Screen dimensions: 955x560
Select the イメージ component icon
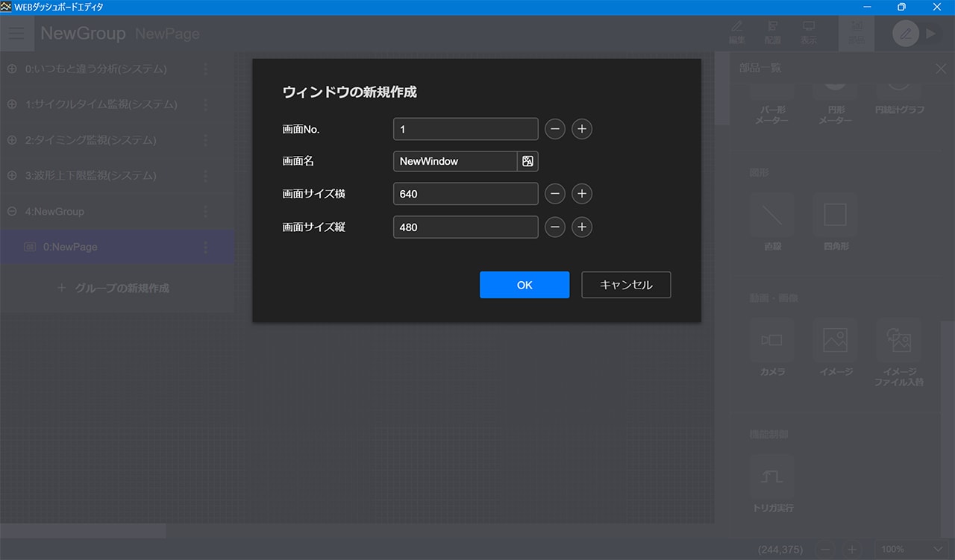coord(835,340)
